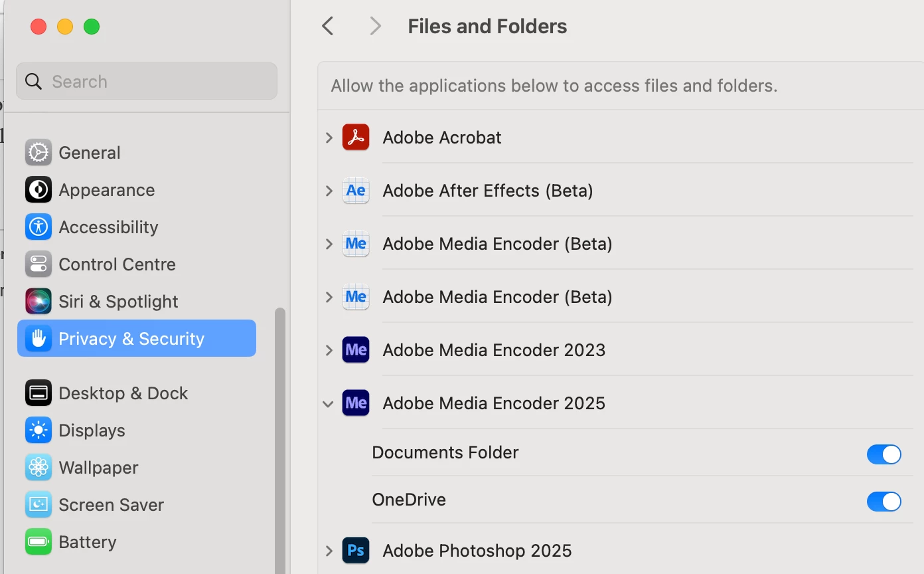Go back with the left chevron
Viewport: 924px width, 574px height.
click(328, 27)
